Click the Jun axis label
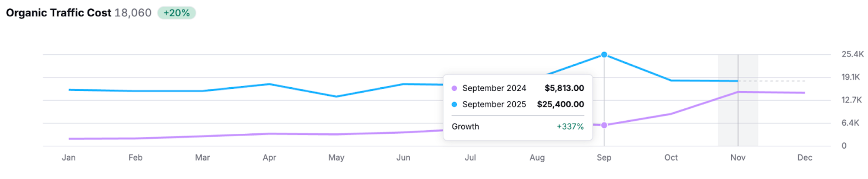 click(x=403, y=158)
